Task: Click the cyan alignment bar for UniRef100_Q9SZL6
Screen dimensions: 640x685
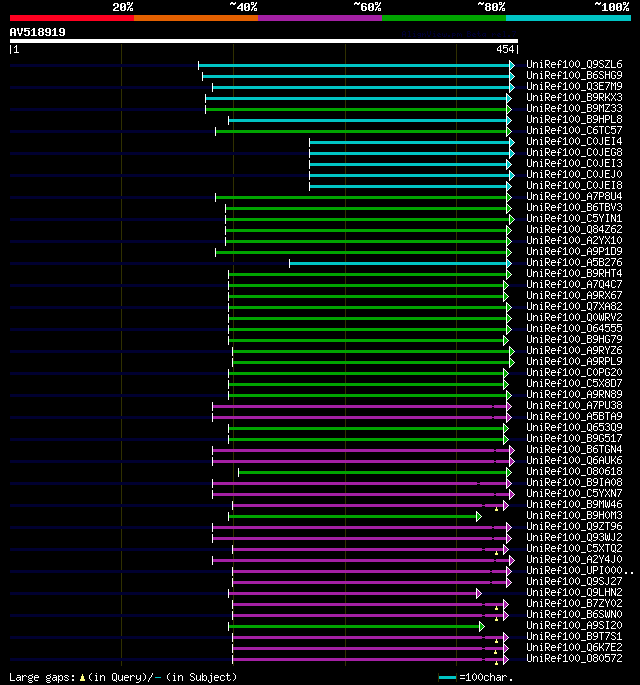Action: [356, 66]
